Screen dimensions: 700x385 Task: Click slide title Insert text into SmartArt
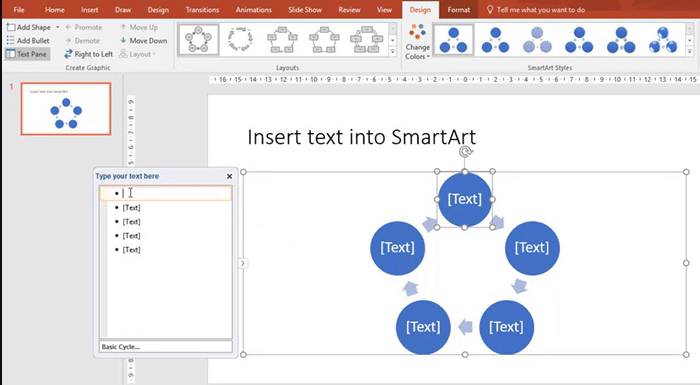(x=361, y=137)
